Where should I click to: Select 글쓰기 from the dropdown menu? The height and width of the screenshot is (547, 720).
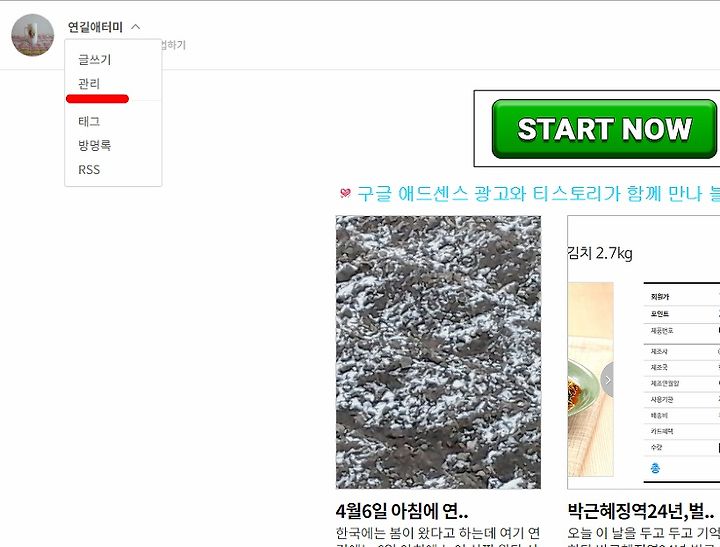tap(95, 59)
